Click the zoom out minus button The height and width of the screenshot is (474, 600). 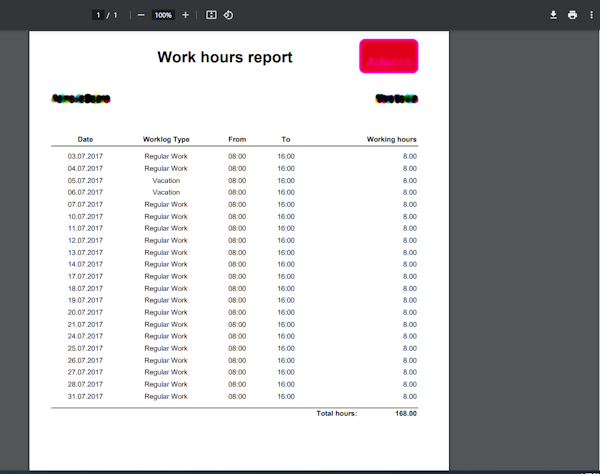tap(141, 15)
